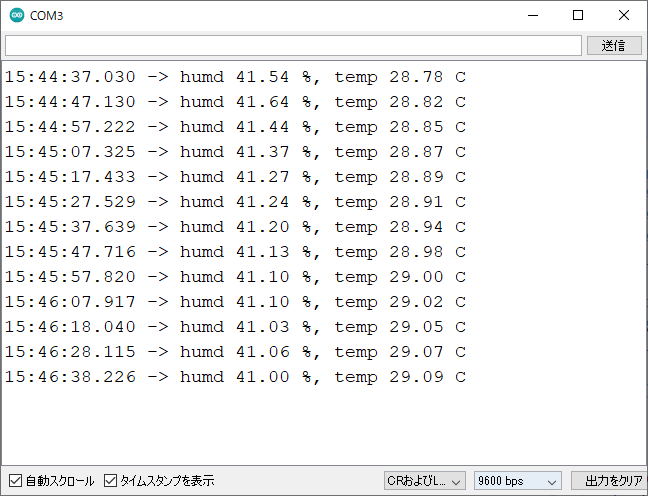Click the COM3 title bar text
This screenshot has width=648, height=496.
(47, 16)
